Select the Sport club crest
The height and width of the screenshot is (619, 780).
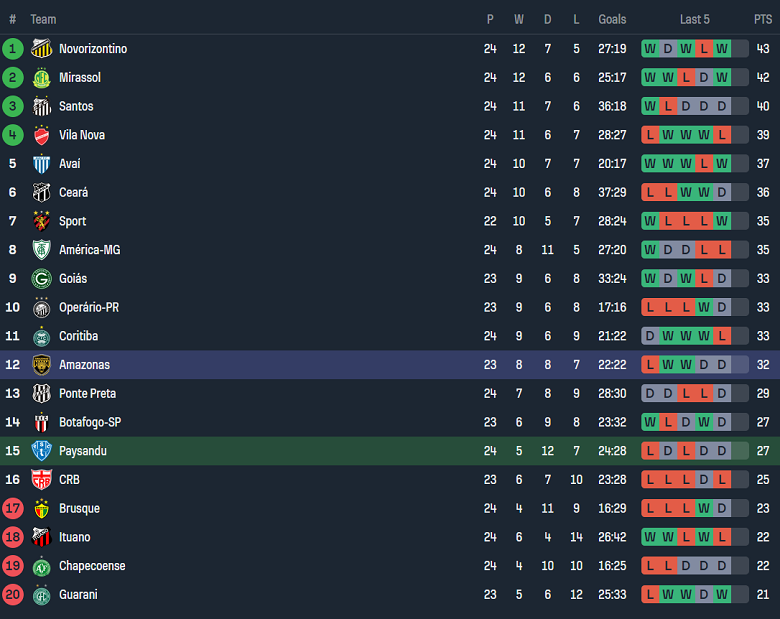point(41,221)
